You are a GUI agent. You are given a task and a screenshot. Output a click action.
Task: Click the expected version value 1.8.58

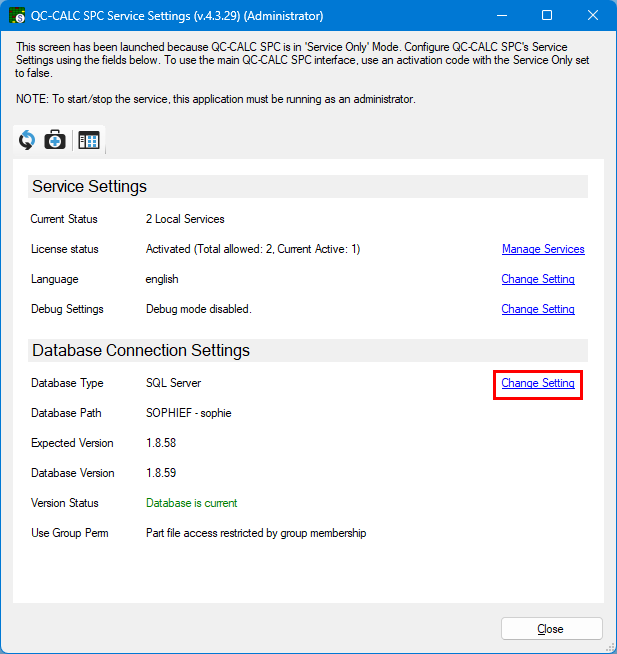point(161,443)
